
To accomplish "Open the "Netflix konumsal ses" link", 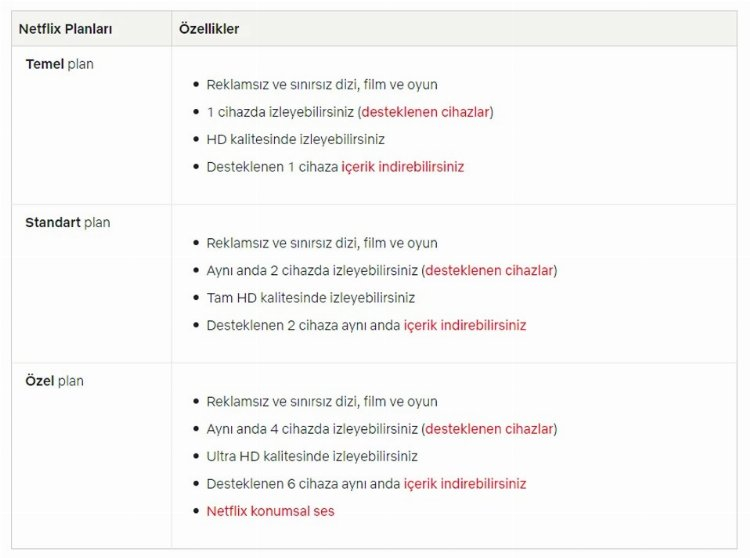I will coord(270,511).
